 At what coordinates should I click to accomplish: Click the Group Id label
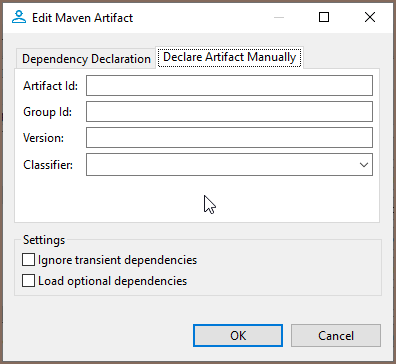pos(47,112)
